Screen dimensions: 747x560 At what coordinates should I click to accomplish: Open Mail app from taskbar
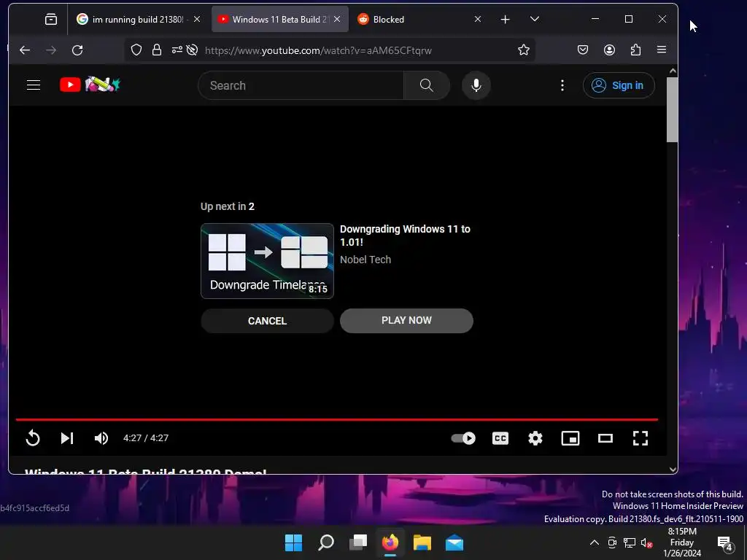click(454, 542)
